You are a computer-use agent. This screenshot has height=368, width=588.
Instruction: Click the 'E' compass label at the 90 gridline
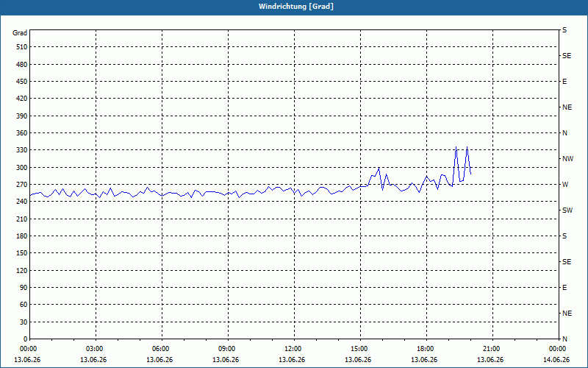coord(564,288)
